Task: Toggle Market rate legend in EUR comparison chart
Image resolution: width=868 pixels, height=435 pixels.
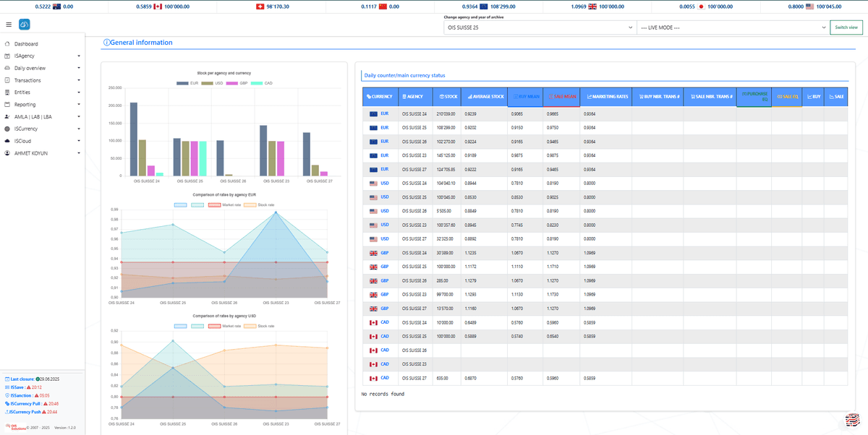Action: [x=224, y=204]
